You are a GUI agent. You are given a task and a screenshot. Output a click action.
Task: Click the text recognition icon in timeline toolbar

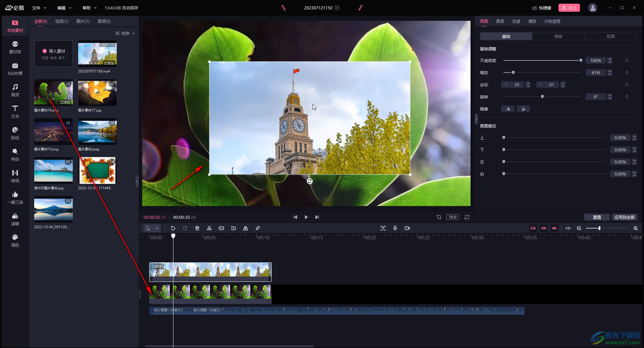click(x=383, y=228)
